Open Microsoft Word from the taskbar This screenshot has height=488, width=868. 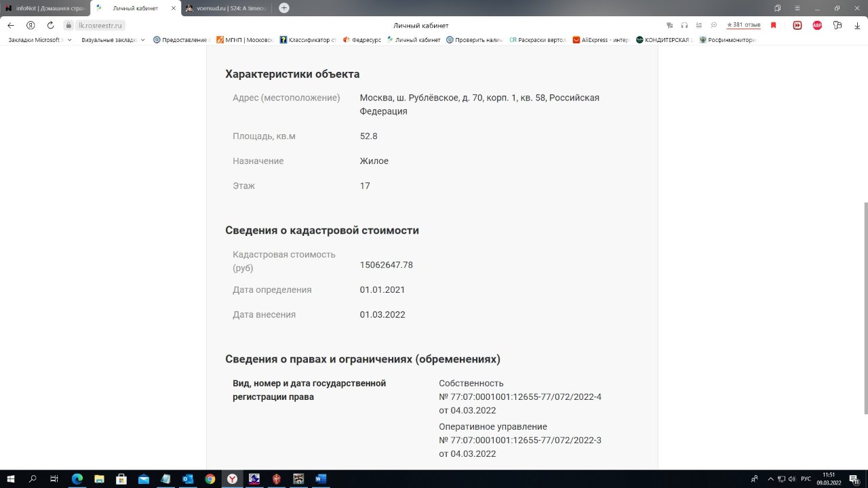point(321,479)
